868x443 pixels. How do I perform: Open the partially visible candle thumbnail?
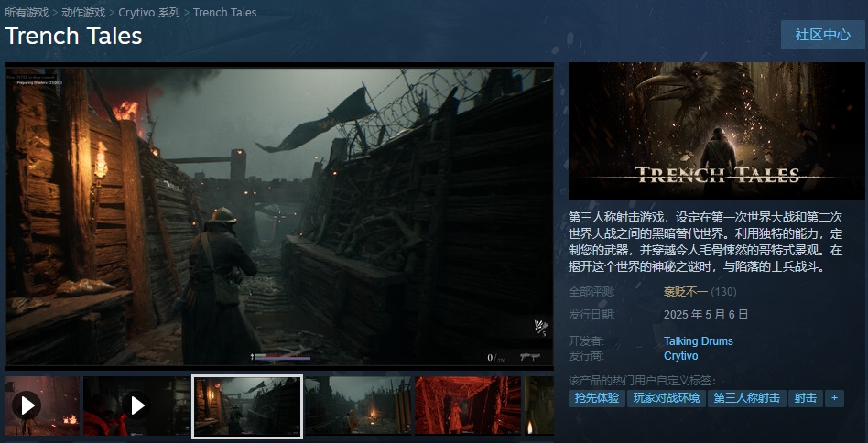pyautogui.click(x=539, y=405)
